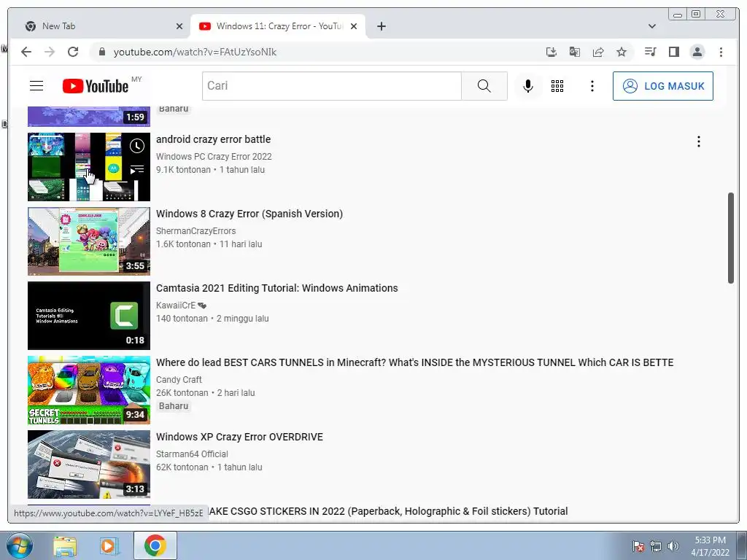
Task: Open options for android crazy error battle
Action: pos(698,141)
